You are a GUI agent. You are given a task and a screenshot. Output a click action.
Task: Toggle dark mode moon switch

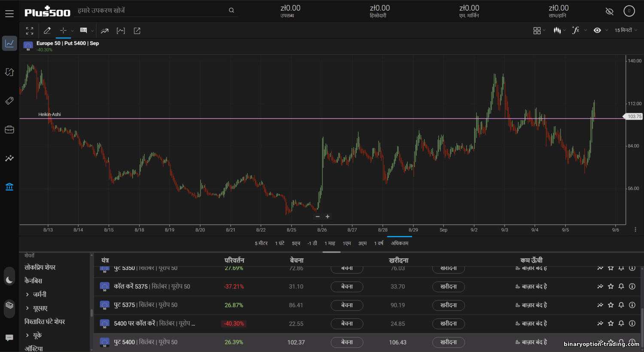pyautogui.click(x=9, y=280)
